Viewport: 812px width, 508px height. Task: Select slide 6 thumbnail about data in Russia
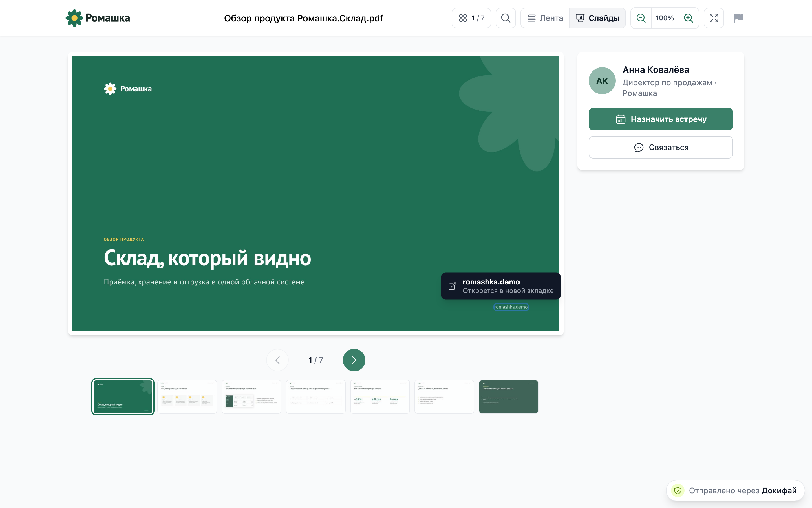[444, 397]
